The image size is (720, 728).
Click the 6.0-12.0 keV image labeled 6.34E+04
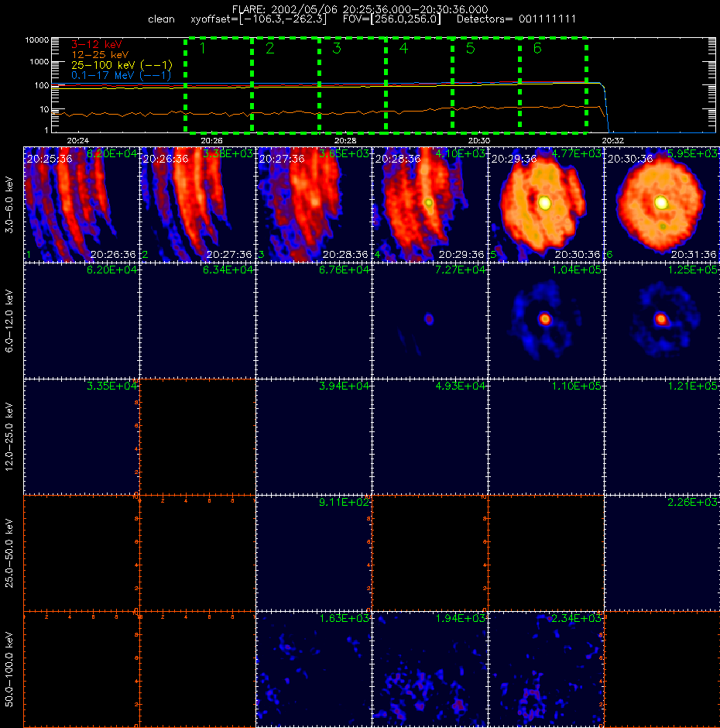(x=197, y=321)
